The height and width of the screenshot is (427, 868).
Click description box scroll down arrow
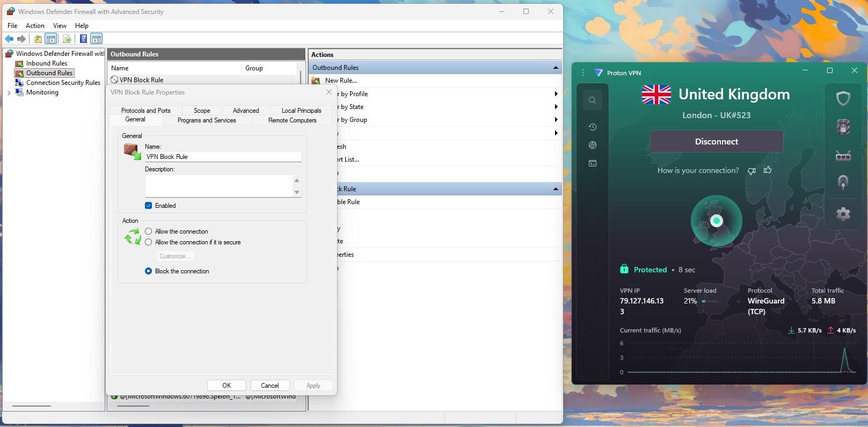[297, 192]
